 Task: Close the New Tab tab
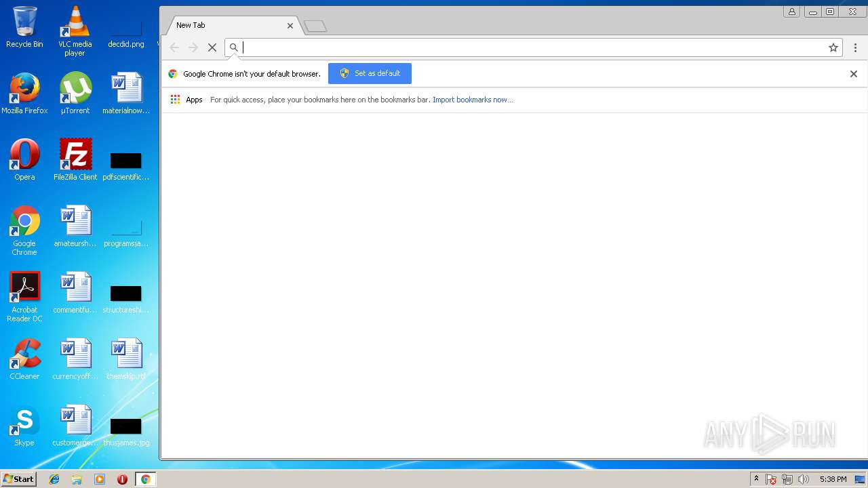coord(290,25)
